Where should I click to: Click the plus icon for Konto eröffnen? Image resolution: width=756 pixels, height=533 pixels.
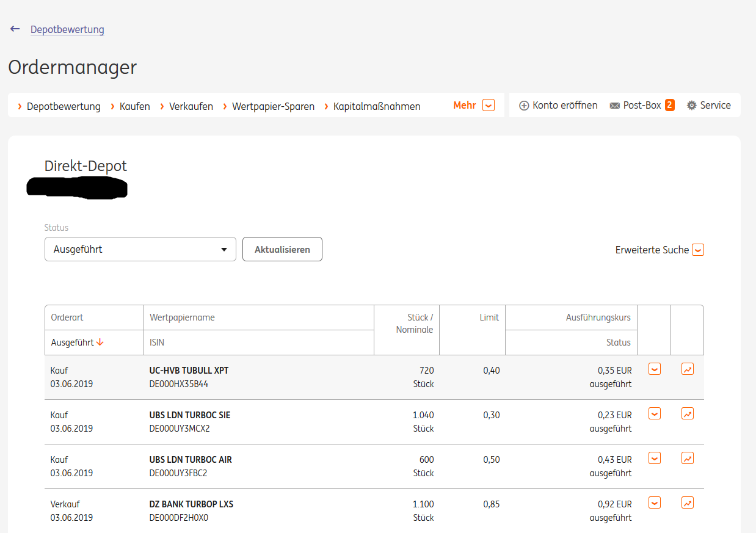coord(524,106)
